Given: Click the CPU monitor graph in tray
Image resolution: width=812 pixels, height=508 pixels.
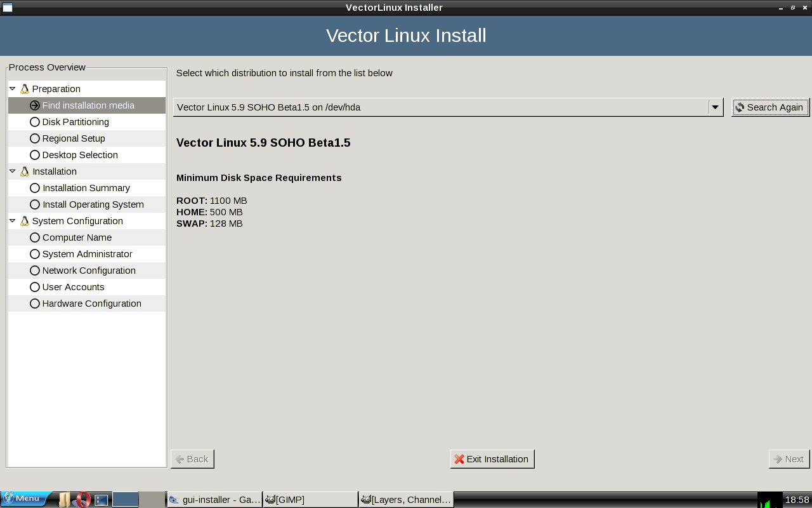Looking at the screenshot, I should click(x=769, y=500).
